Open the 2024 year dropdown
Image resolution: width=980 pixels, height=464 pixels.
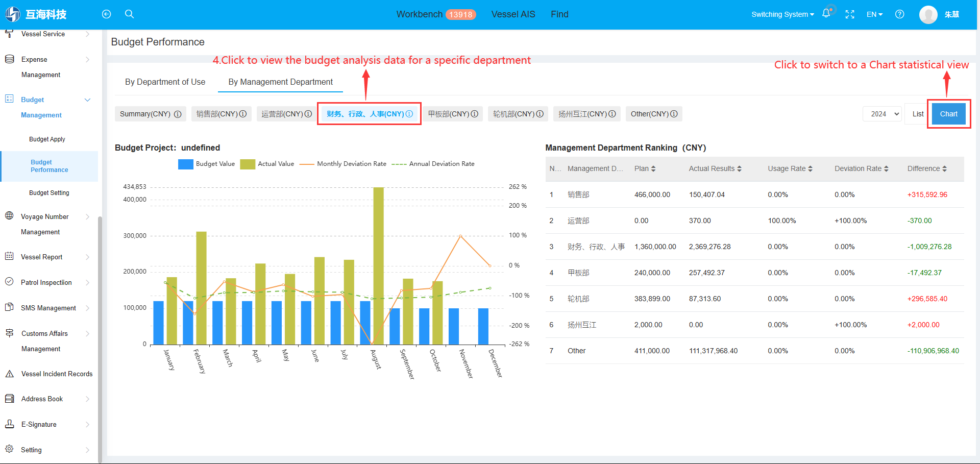pos(882,114)
